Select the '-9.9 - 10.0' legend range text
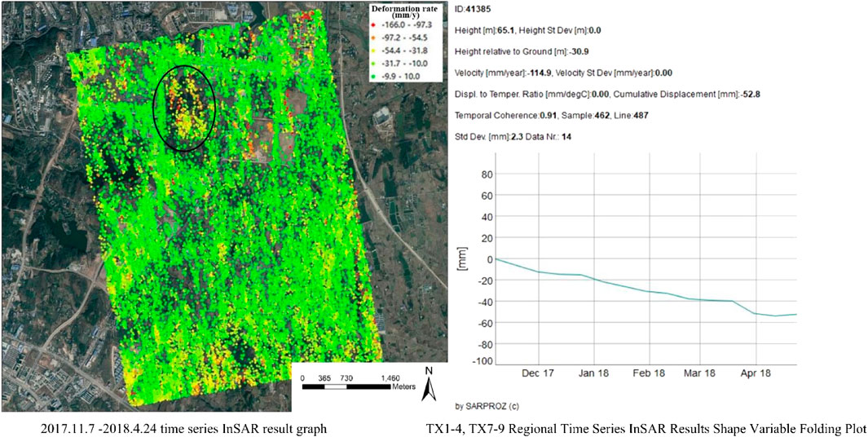 [x=401, y=77]
